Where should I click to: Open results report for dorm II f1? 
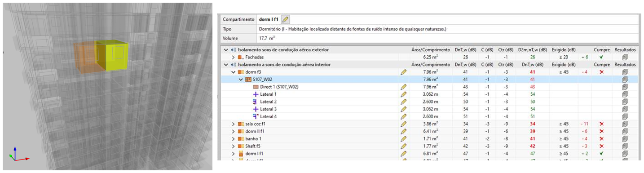[x=625, y=131]
